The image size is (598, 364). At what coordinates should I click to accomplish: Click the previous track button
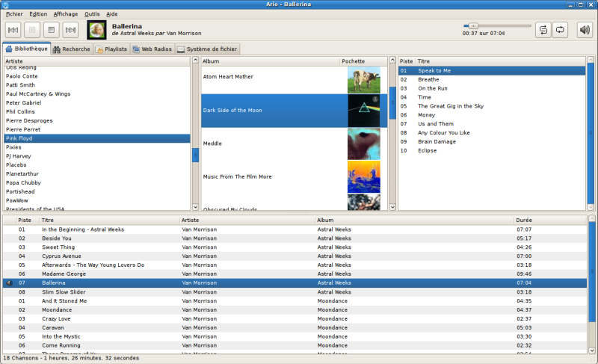tap(13, 30)
